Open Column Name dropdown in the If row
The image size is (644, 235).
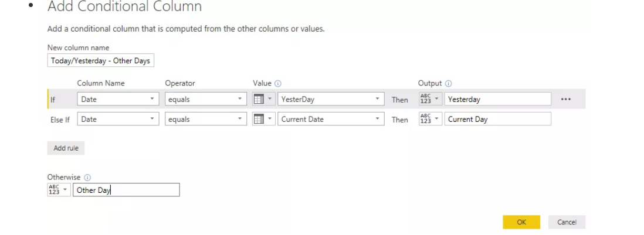tap(118, 99)
